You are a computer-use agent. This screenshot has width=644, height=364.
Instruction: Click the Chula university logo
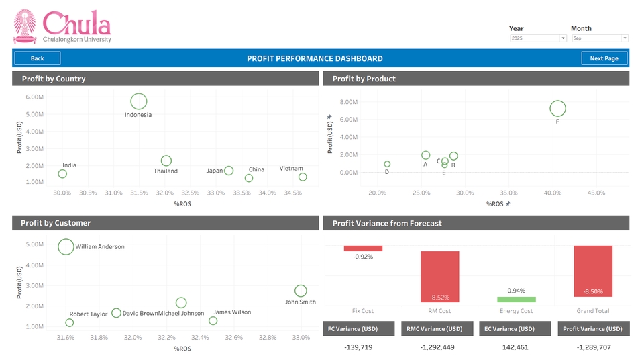pos(62,26)
